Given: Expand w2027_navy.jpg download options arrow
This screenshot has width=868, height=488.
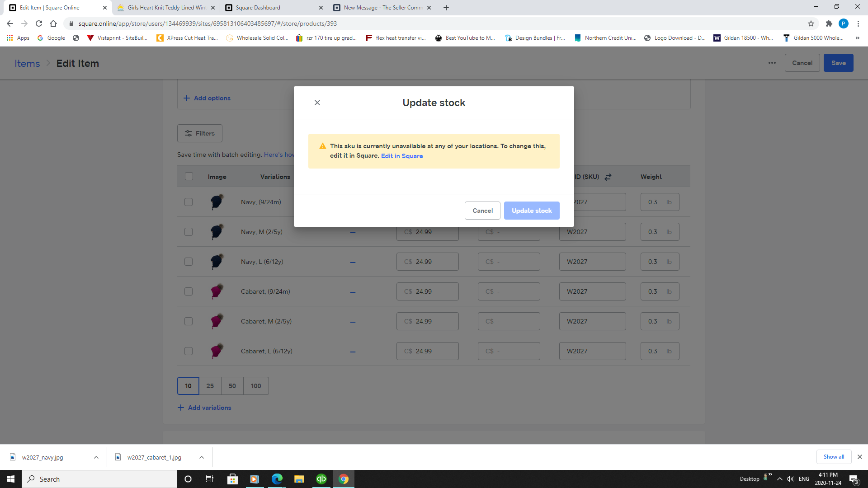Looking at the screenshot, I should click(96, 457).
